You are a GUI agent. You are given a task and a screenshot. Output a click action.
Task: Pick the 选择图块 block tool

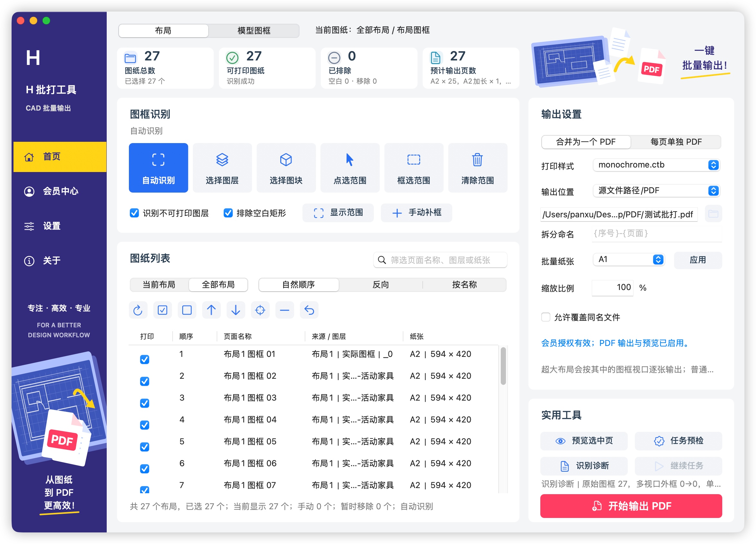tap(286, 168)
